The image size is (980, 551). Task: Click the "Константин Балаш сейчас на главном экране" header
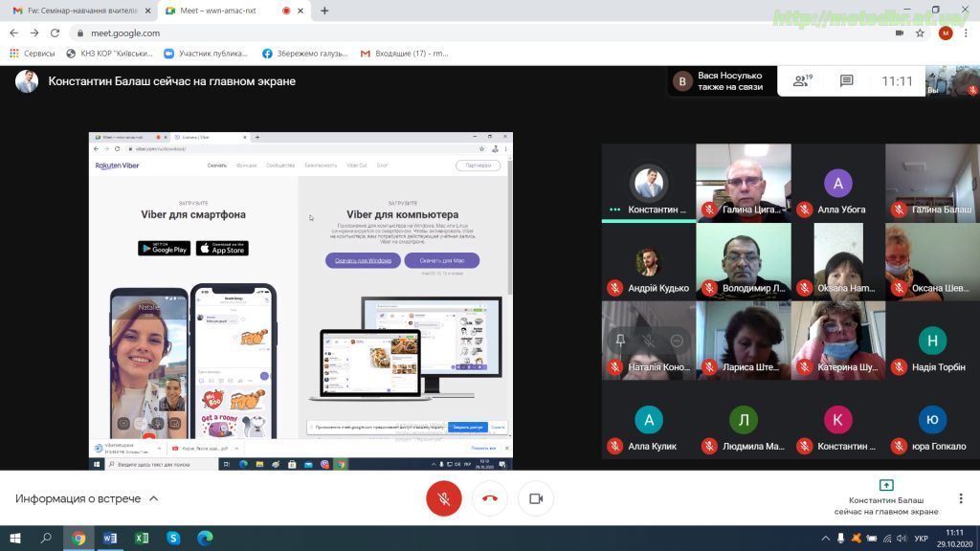172,81
